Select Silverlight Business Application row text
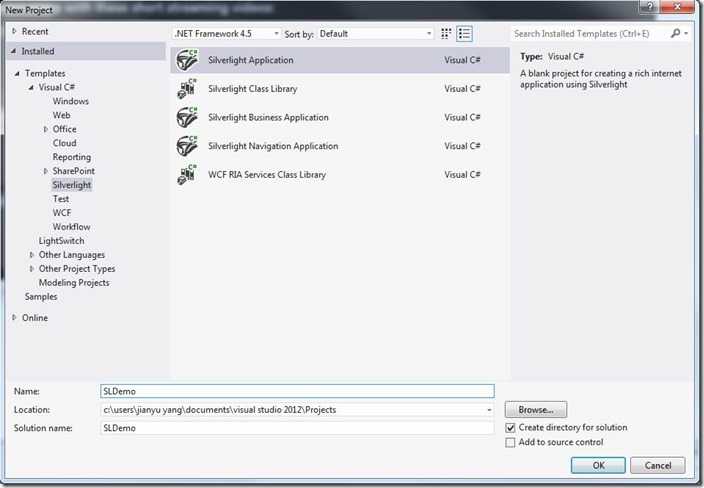Screen dimensions: 704x488 click(x=268, y=118)
